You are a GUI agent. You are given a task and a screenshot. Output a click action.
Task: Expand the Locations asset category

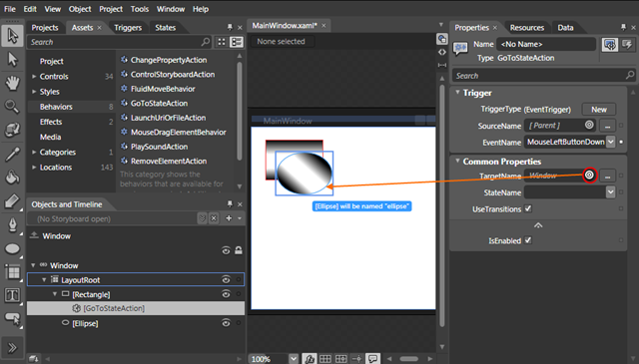coord(34,167)
